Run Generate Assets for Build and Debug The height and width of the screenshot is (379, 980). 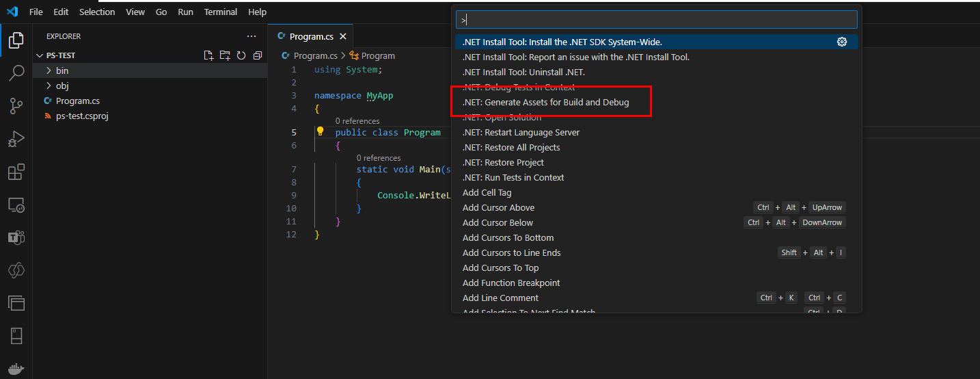pos(656,102)
